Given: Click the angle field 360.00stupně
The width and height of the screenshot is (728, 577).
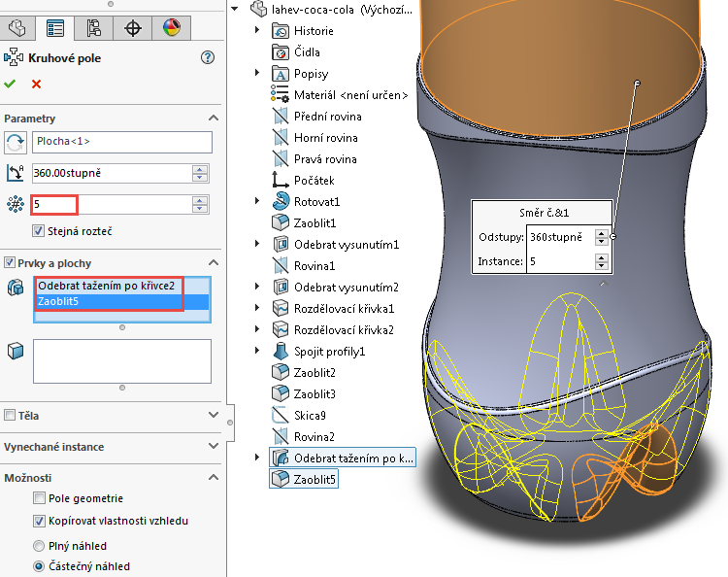Looking at the screenshot, I should 112,173.
